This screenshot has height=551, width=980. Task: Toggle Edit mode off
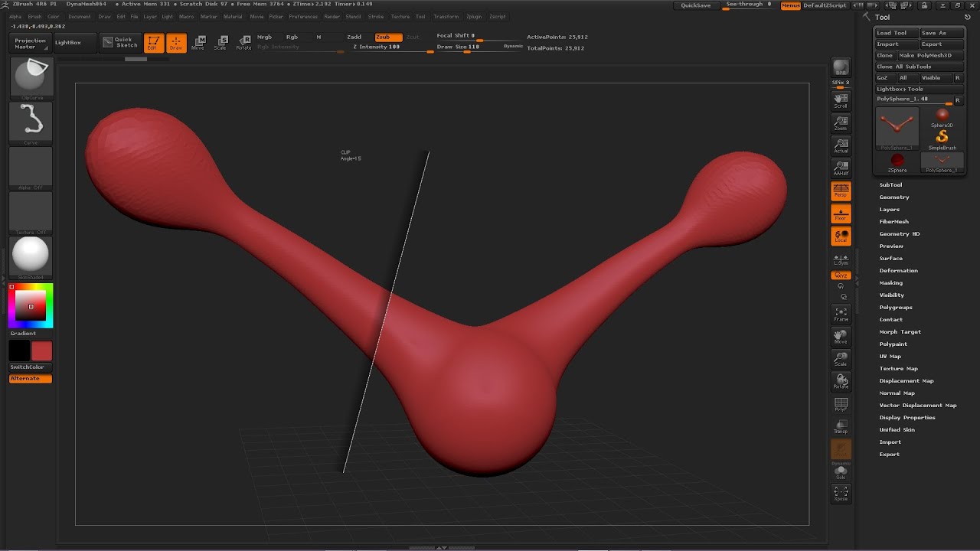coord(153,43)
